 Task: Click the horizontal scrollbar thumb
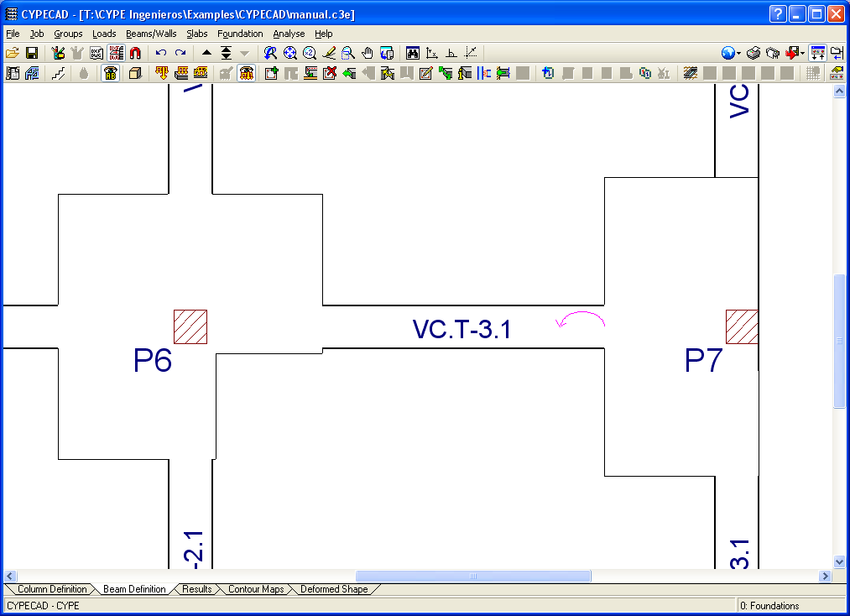click(473, 576)
